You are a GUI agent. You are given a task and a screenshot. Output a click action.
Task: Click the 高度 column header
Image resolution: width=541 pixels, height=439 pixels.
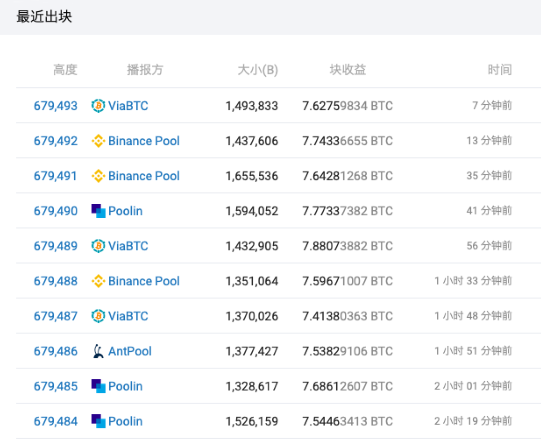(65, 70)
